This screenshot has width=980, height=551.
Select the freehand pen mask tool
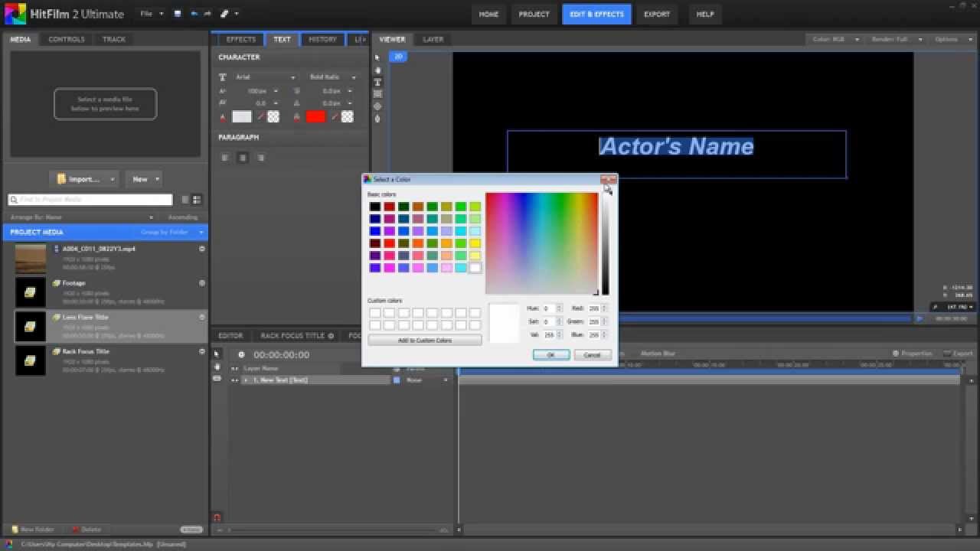[377, 119]
